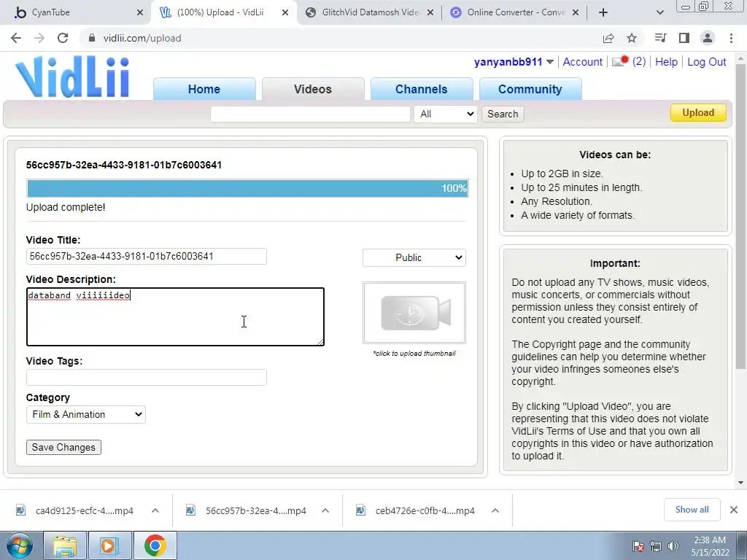Open the Film & Animation category dropdown
This screenshot has width=747, height=560.
pos(86,414)
